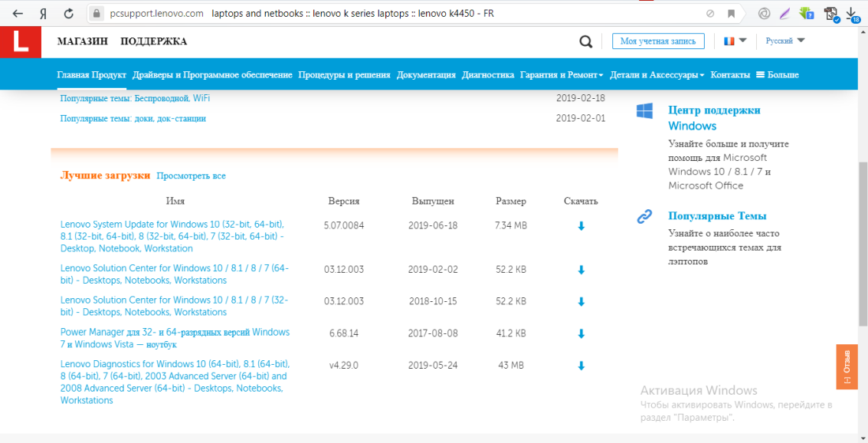Open Lenovo Solution Center (32-bit) link
Image resolution: width=868 pixels, height=443 pixels.
(x=175, y=307)
